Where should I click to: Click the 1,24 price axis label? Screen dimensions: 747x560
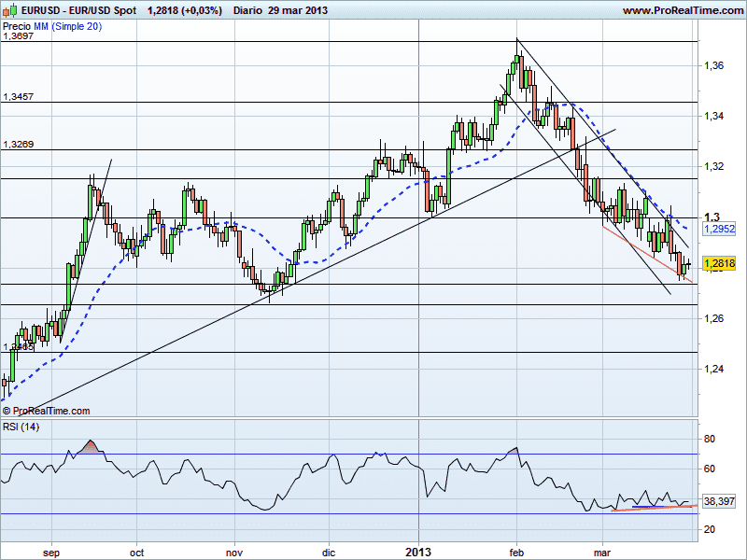pos(713,369)
